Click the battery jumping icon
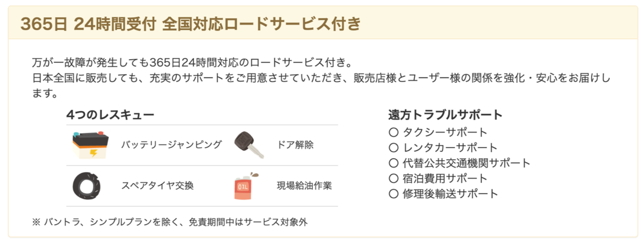 91,145
